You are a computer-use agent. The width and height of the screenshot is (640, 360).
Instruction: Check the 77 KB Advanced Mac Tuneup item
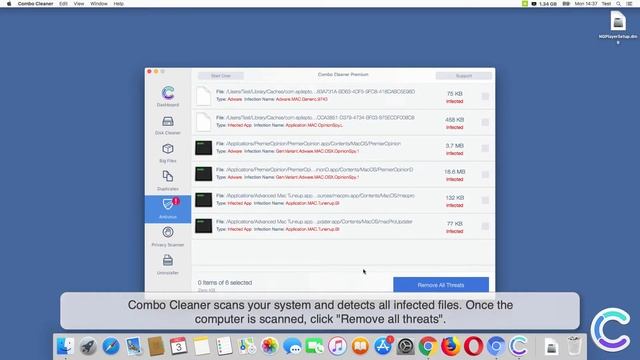tap(485, 226)
